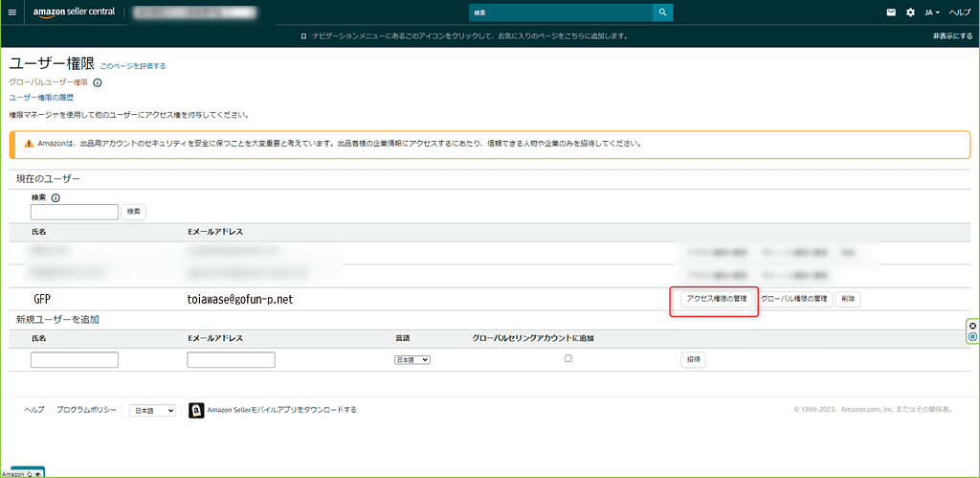Check the グローバルセリングアカウントに追加 checkbox
980x478 pixels.
[x=568, y=358]
